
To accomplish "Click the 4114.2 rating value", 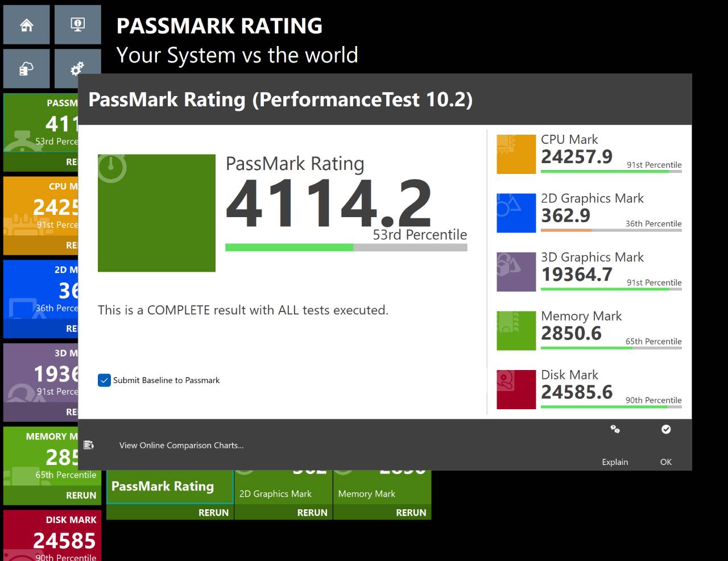I will 329,203.
